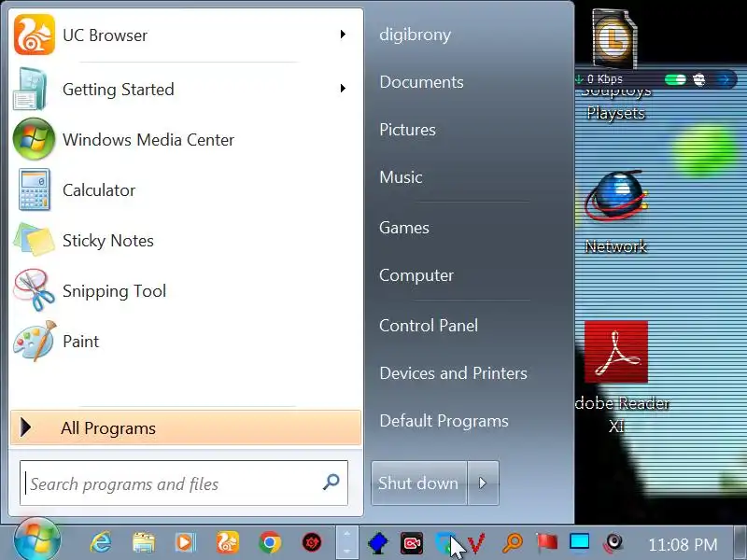Open Devices and Printers

tap(453, 373)
